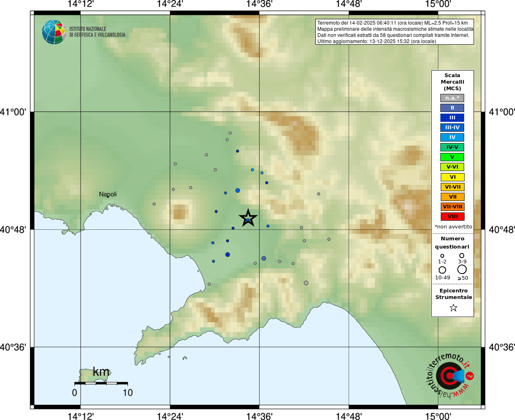The height and width of the screenshot is (420, 515).
Task: Select the n.a.* gray legend swatch
Action: 452,98
